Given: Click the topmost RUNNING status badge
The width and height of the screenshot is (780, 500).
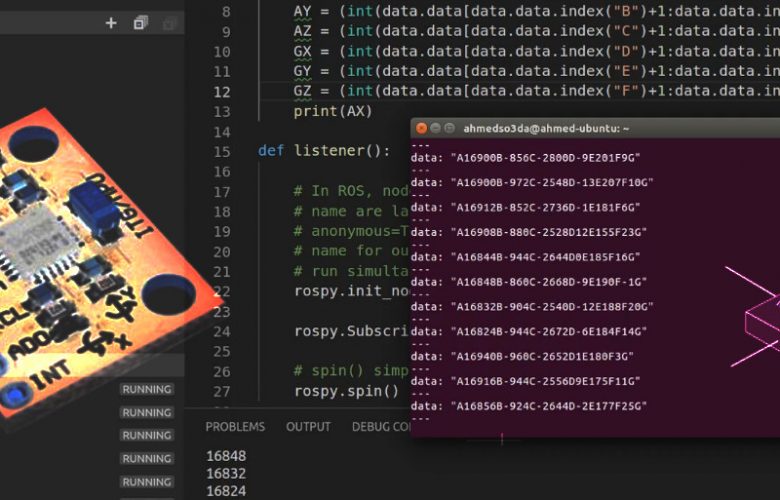Looking at the screenshot, I should 147,389.
